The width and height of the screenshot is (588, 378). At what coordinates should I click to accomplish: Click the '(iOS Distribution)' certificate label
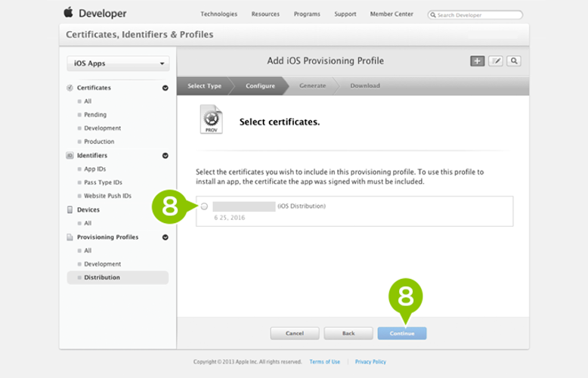click(302, 206)
